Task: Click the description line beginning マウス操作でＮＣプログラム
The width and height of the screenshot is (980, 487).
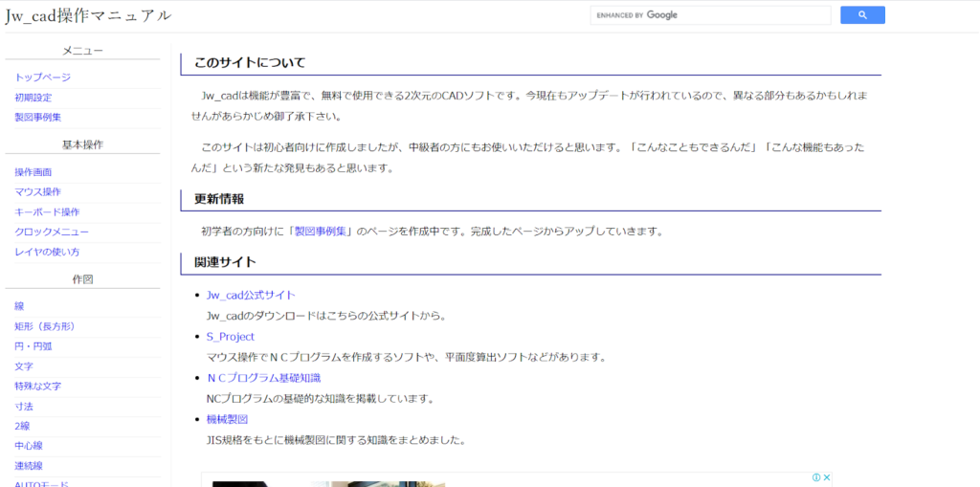Action: (407, 358)
